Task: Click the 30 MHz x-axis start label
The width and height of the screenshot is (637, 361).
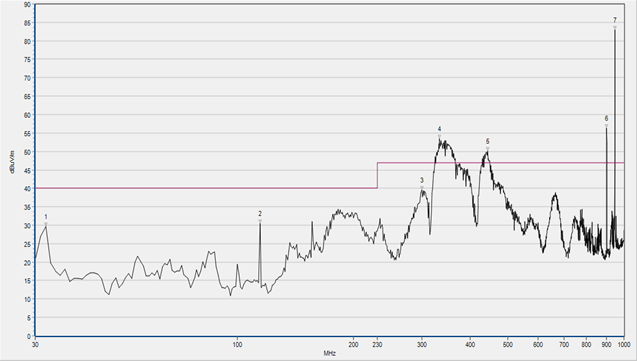Action: [x=35, y=345]
